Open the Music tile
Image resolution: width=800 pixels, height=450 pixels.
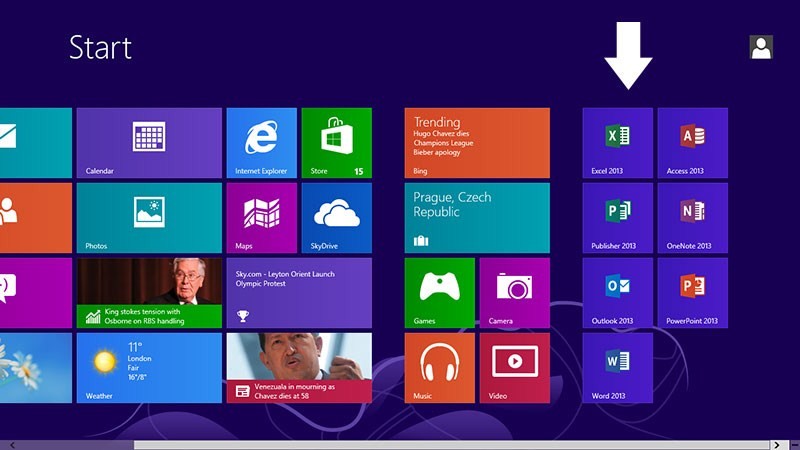tap(439, 368)
